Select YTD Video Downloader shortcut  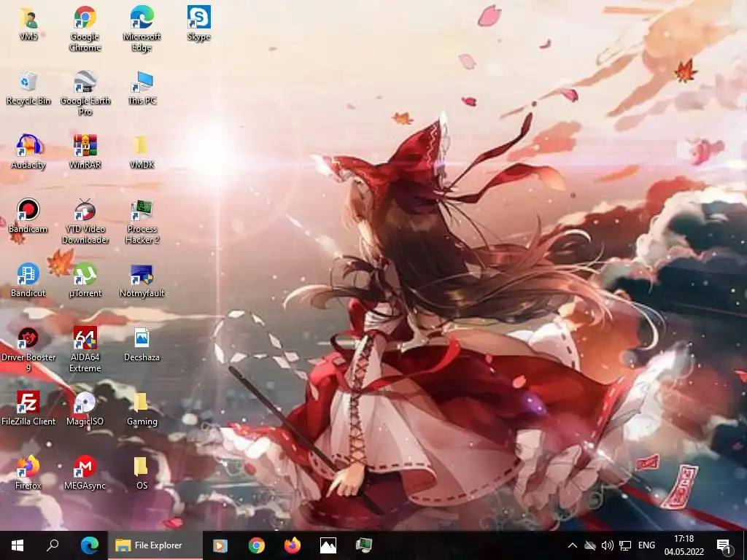click(85, 222)
